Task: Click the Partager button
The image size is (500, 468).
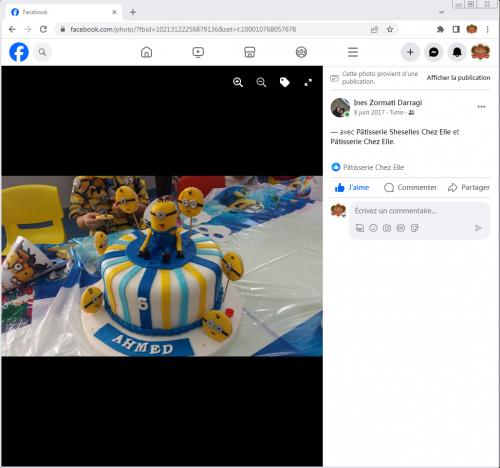Action: point(469,188)
